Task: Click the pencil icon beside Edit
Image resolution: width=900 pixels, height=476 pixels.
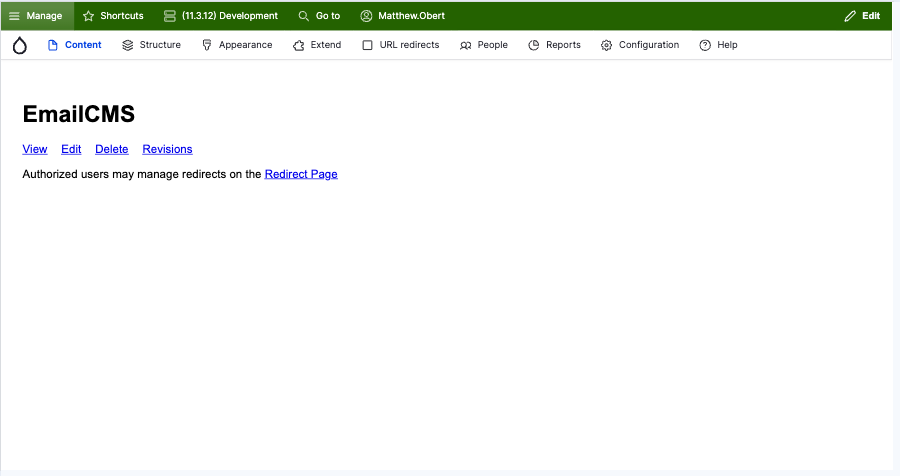Action: [x=850, y=16]
